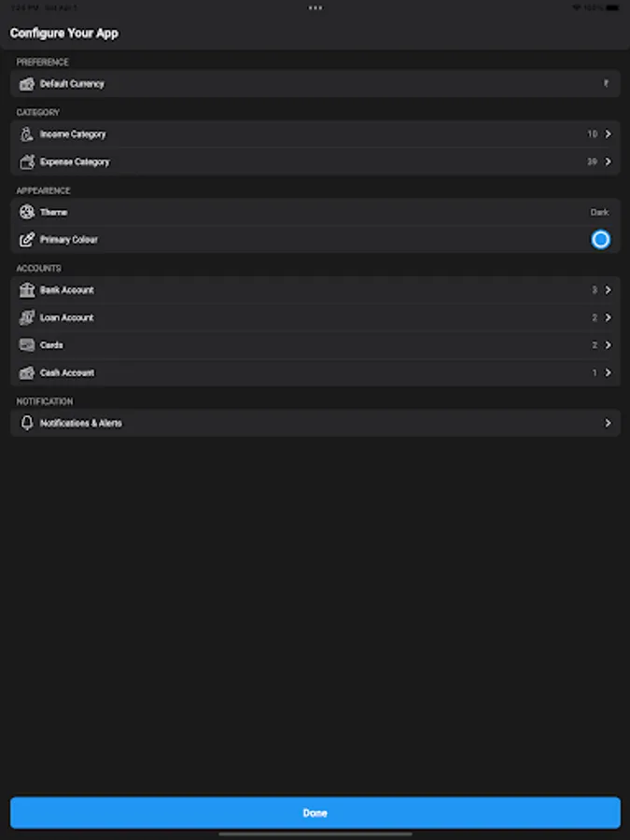
Task: Click the Loan Account icon
Action: pos(27,317)
